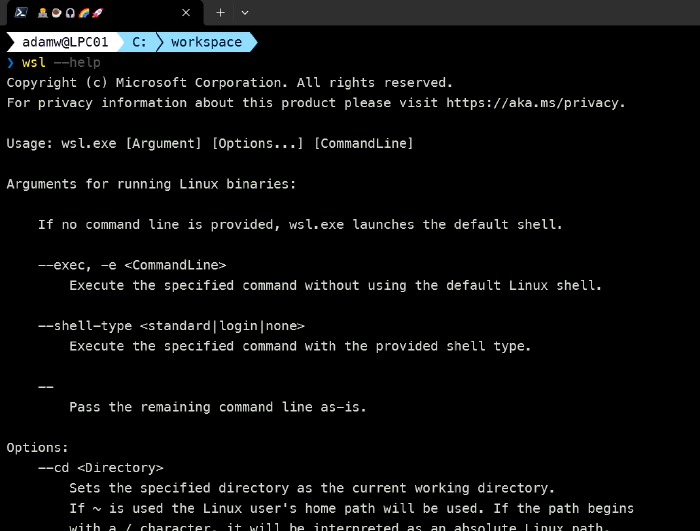Click the headphones emoji in the tab title
The width and height of the screenshot is (700, 531).
[x=69, y=13]
